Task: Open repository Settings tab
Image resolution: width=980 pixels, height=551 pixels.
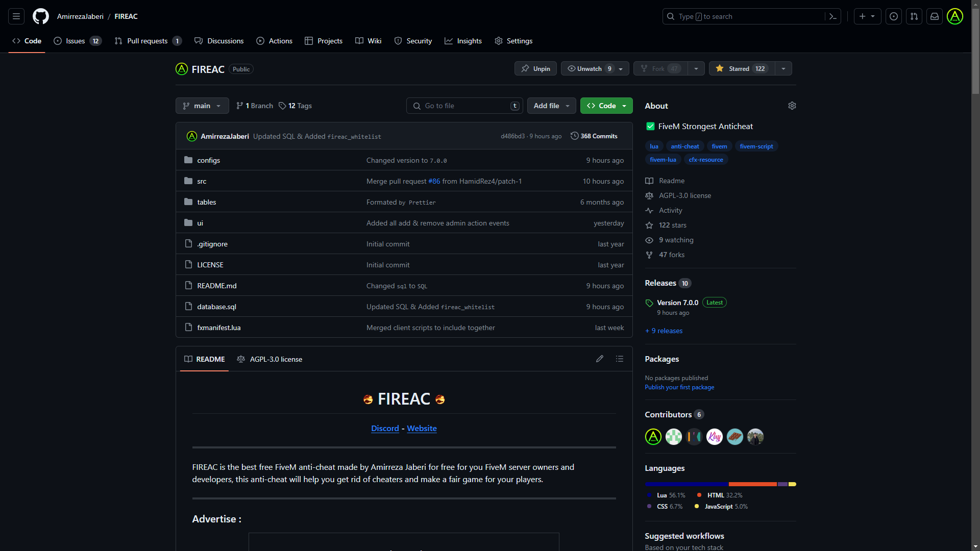Action: coord(513,41)
